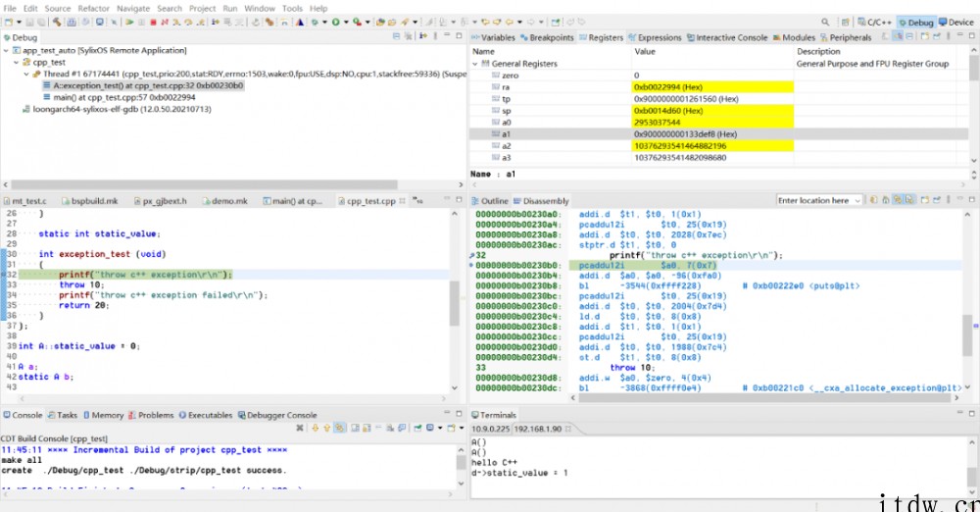
Task: Switch to Memory tab
Action: (103, 415)
